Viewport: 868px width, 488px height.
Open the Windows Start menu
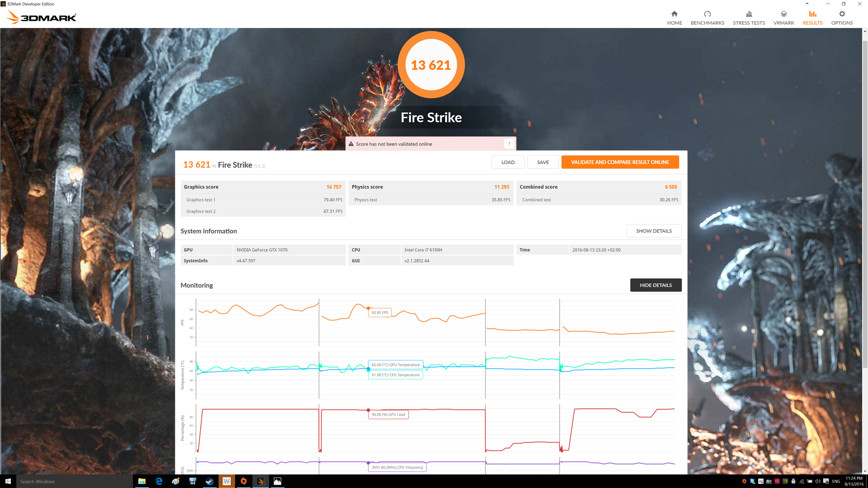pyautogui.click(x=8, y=481)
